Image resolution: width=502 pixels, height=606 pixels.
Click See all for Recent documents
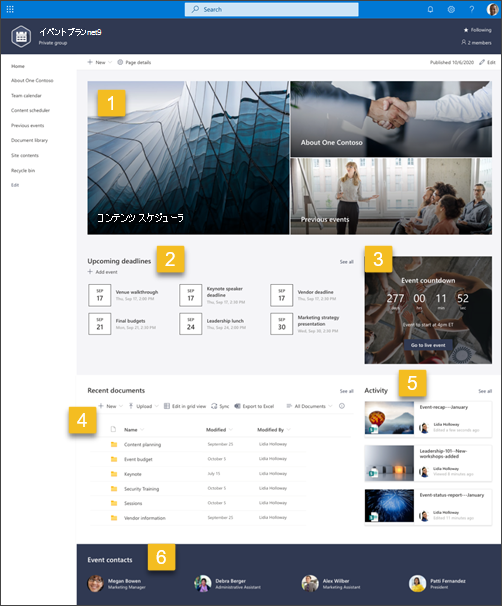click(347, 391)
